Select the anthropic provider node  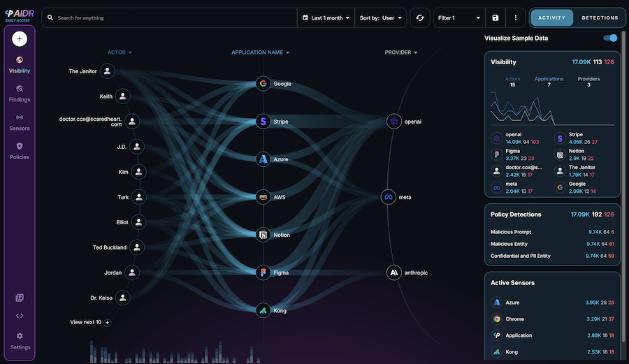[394, 272]
